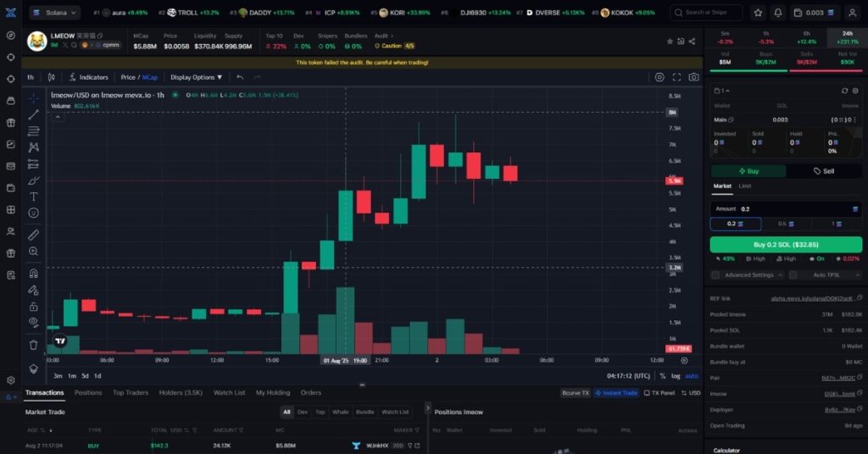Screen dimensions: 868x454
Task: Toggle percent scale on chart
Action: (663, 376)
